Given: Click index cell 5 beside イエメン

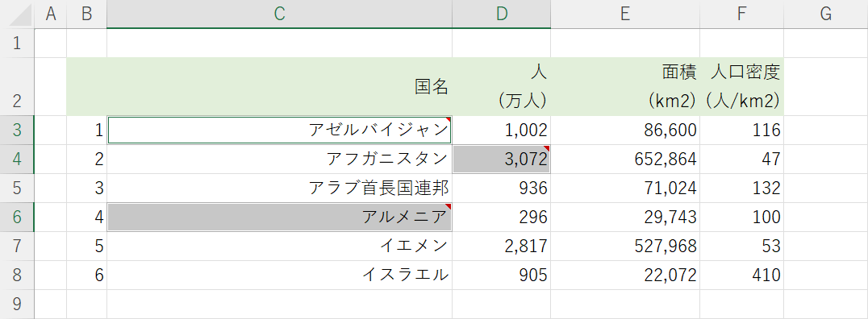Looking at the screenshot, I should point(87,246).
